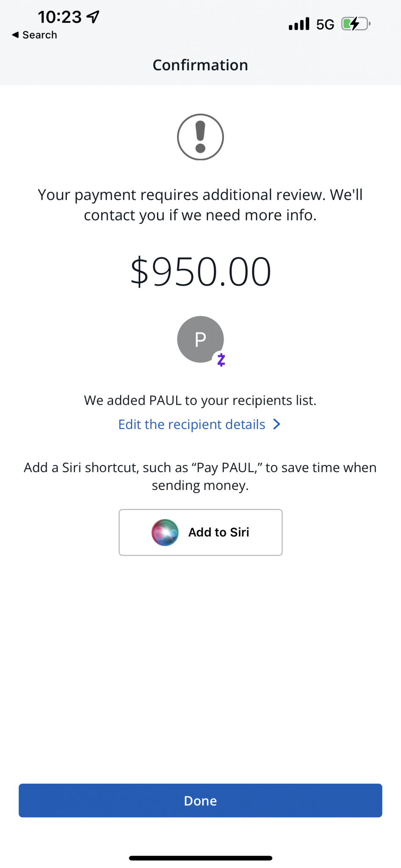Tap the 10:23 clock in status bar
This screenshot has width=401, height=868.
(60, 17)
